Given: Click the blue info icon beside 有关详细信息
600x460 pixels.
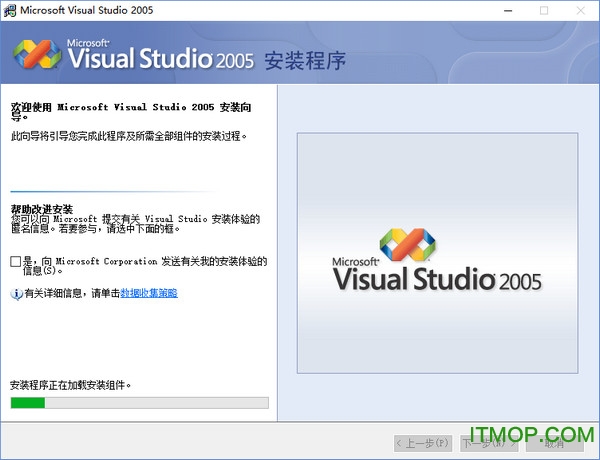Looking at the screenshot, I should (16, 294).
